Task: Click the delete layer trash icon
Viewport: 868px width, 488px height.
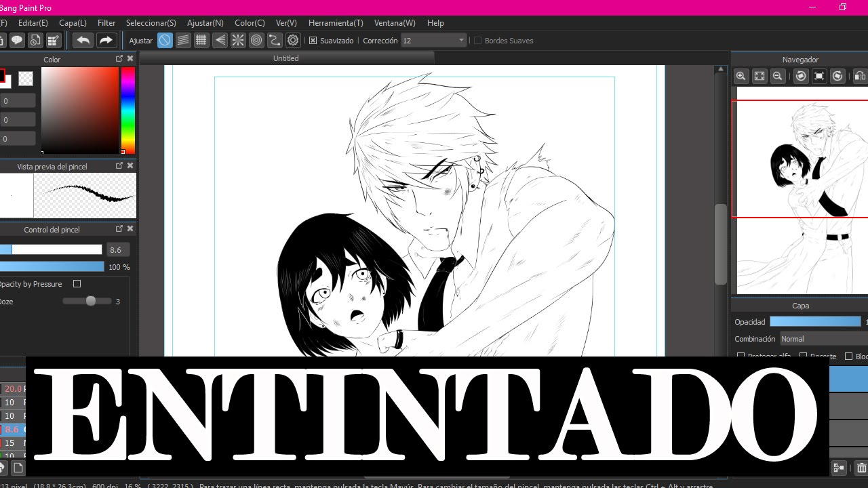Action: pos(861,468)
